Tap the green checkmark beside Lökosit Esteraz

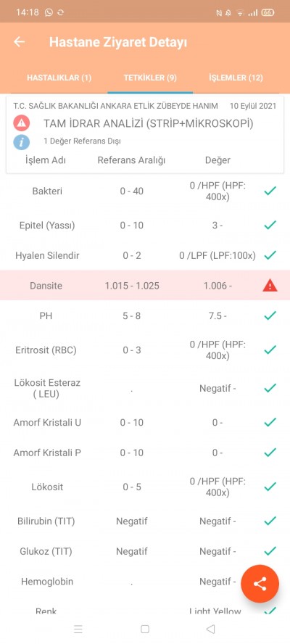coord(270,388)
